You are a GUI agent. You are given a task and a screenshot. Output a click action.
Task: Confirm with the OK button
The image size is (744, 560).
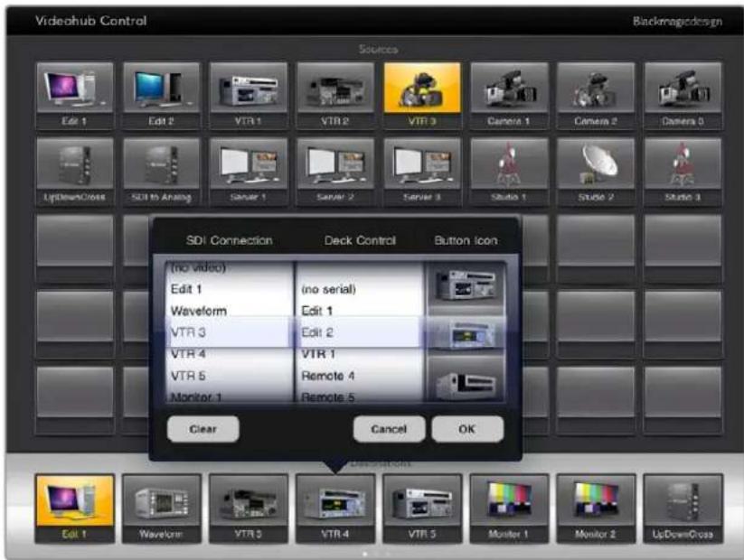tap(467, 429)
